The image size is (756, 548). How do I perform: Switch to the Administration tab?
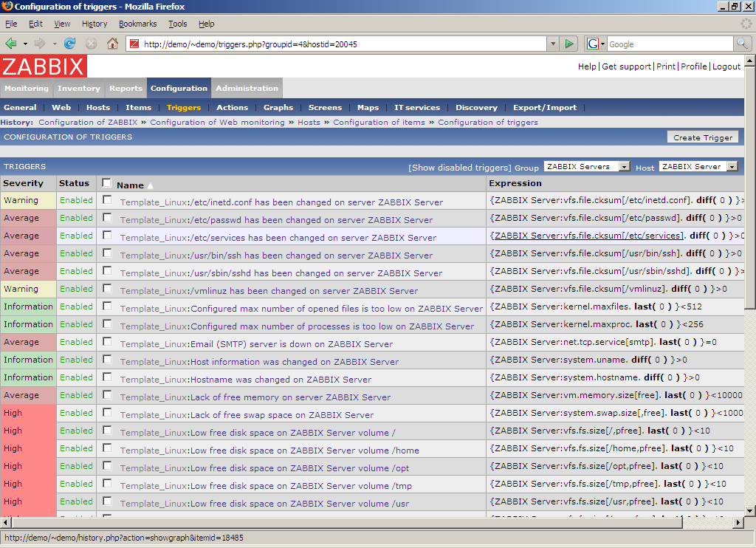(x=247, y=89)
